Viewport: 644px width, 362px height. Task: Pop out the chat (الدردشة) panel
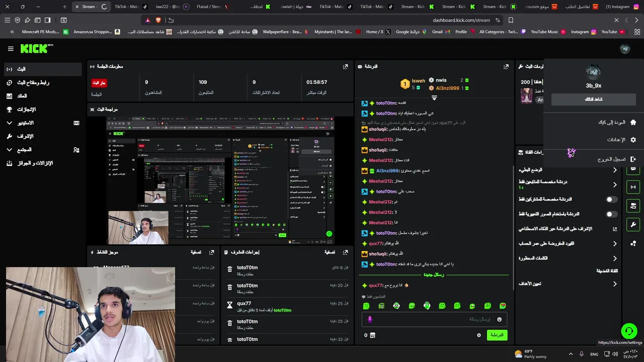pos(506,66)
